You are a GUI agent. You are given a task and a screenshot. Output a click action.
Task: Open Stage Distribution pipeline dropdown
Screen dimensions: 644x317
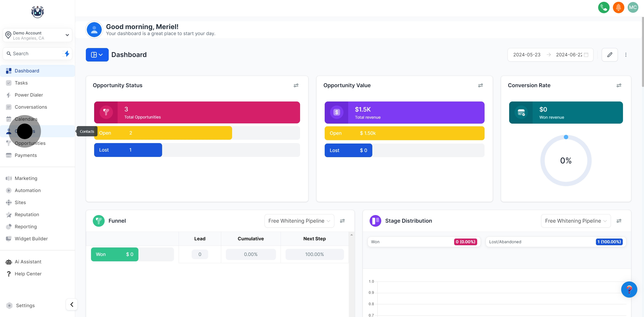pyautogui.click(x=576, y=221)
